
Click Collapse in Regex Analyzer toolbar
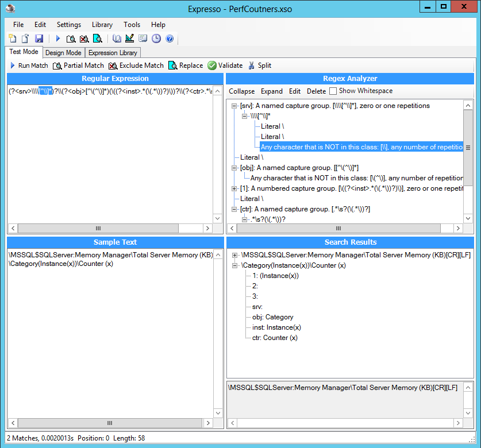241,91
